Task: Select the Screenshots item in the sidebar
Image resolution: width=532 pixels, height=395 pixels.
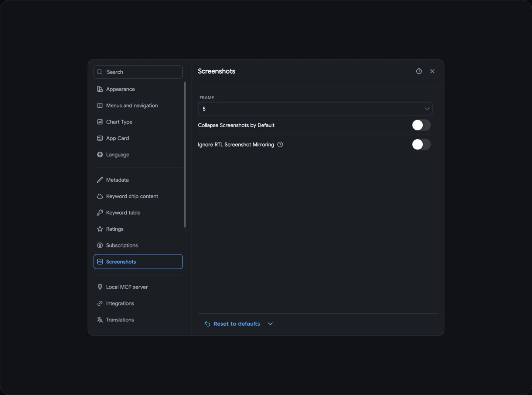Action: 138,261
